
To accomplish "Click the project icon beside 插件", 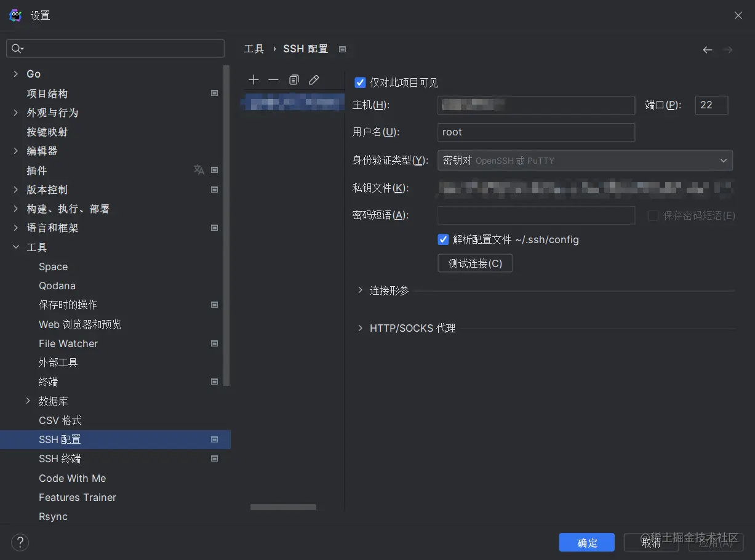I will pyautogui.click(x=215, y=170).
